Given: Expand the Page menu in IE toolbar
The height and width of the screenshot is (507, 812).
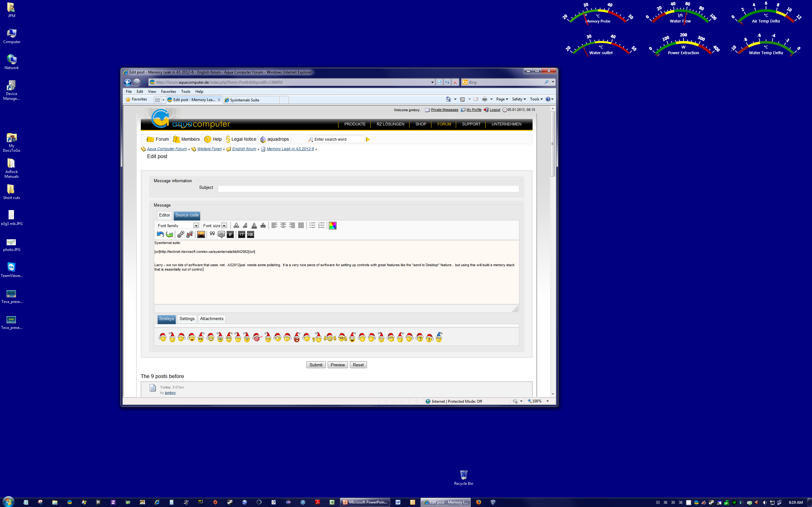Looking at the screenshot, I should (x=501, y=99).
